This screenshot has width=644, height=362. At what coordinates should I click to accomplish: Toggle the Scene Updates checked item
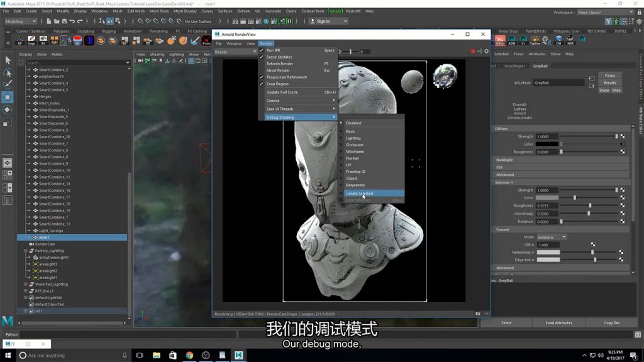[x=297, y=57]
